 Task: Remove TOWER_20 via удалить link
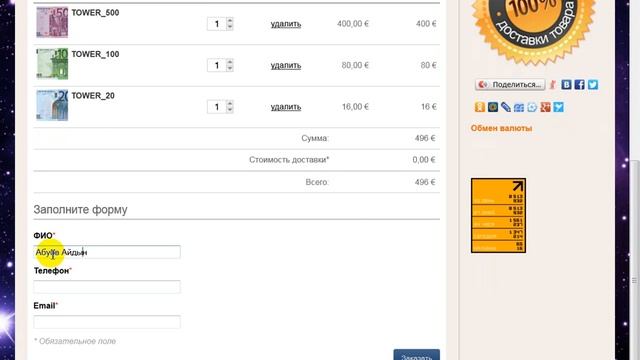click(286, 107)
